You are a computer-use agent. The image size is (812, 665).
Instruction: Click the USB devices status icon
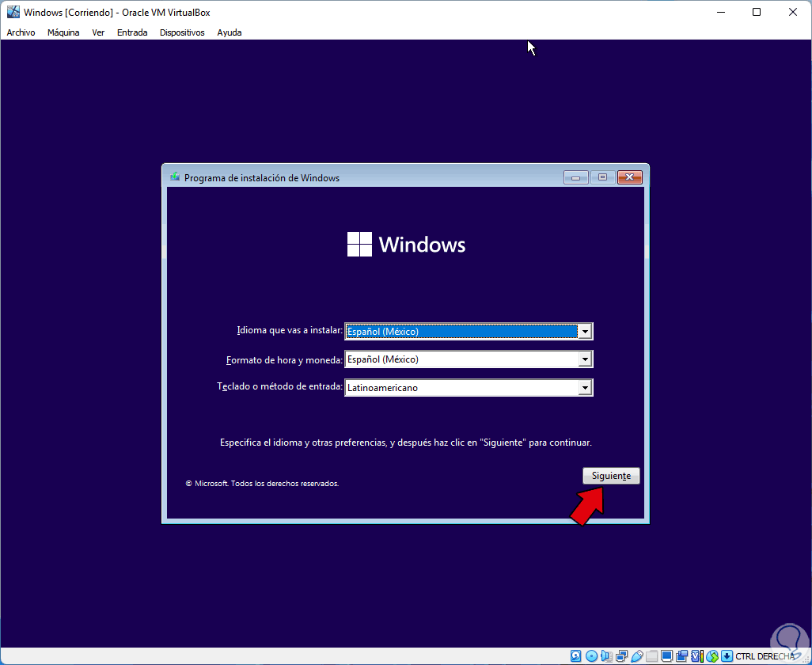click(637, 656)
